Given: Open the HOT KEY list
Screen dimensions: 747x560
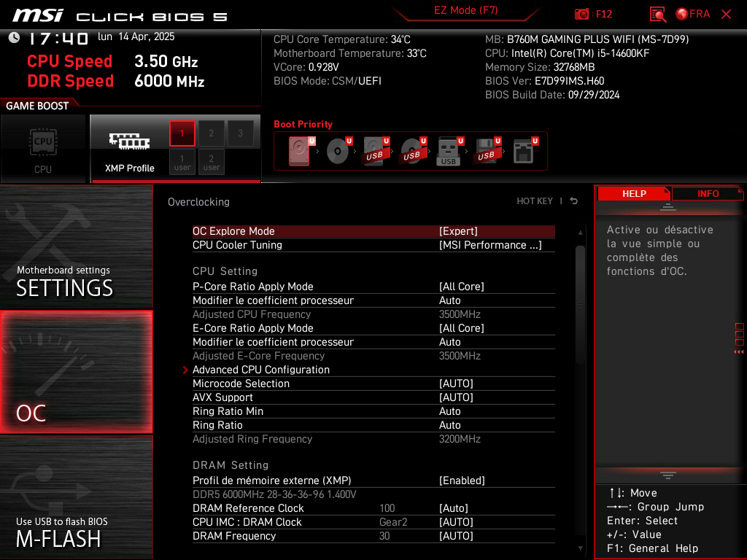Looking at the screenshot, I should [535, 201].
